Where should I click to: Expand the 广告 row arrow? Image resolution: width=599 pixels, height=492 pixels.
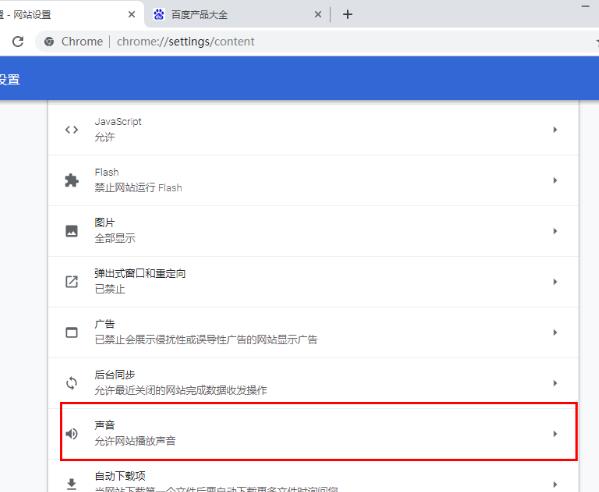coord(555,332)
